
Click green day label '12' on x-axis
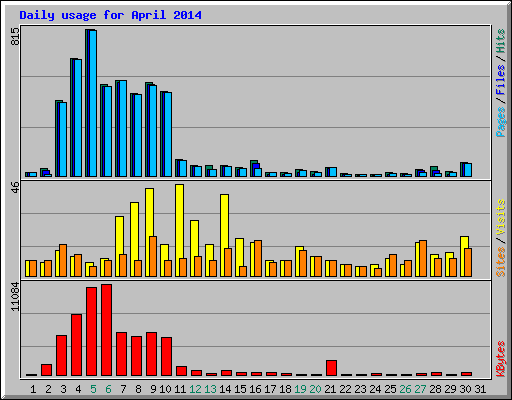(x=195, y=389)
